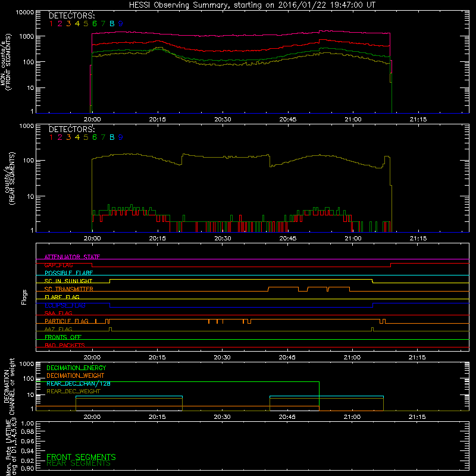Select magenta detector 2 in rear segments legend
The width and height of the screenshot is (476, 476).
pos(60,137)
